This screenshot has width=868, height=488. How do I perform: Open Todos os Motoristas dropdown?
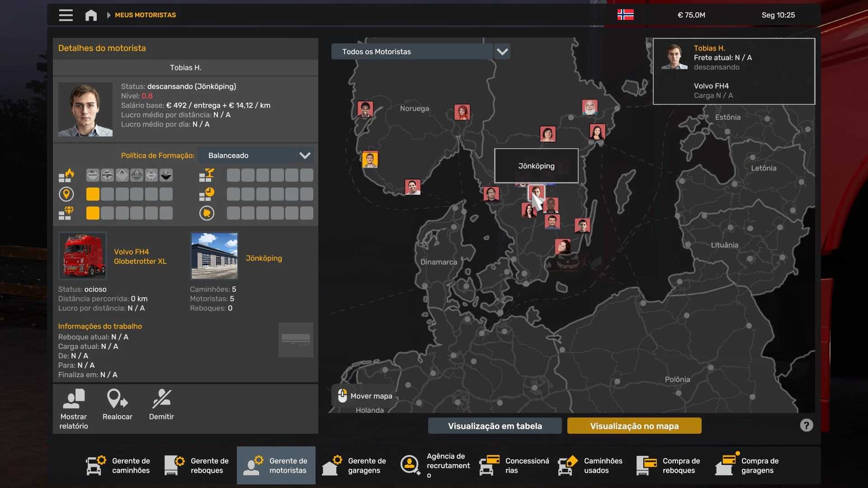click(411, 52)
